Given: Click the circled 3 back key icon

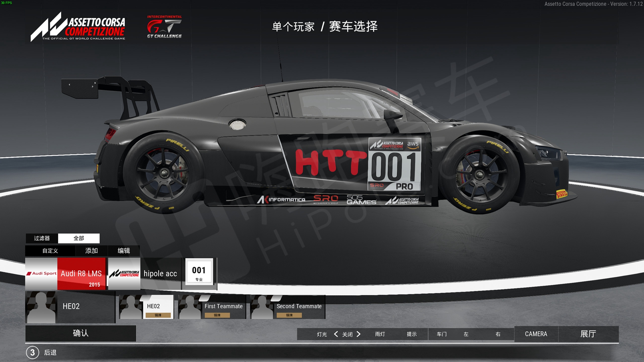Looking at the screenshot, I should tap(33, 353).
